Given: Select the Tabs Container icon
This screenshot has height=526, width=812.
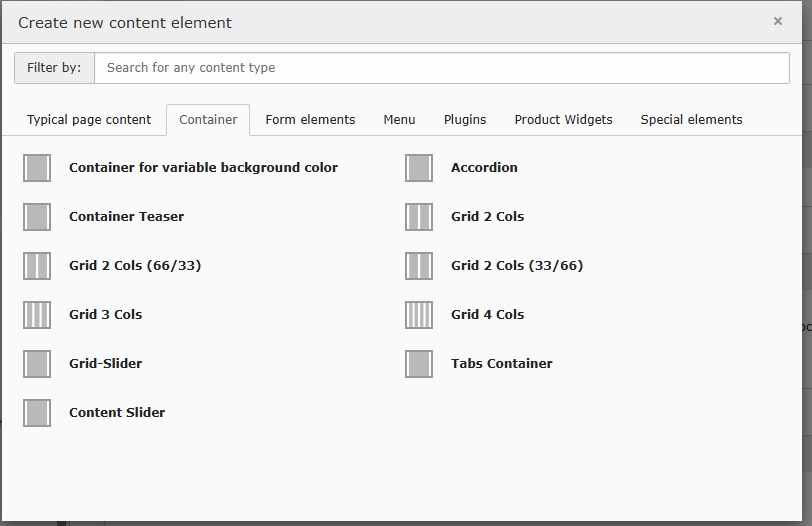Looking at the screenshot, I should coord(419,364).
